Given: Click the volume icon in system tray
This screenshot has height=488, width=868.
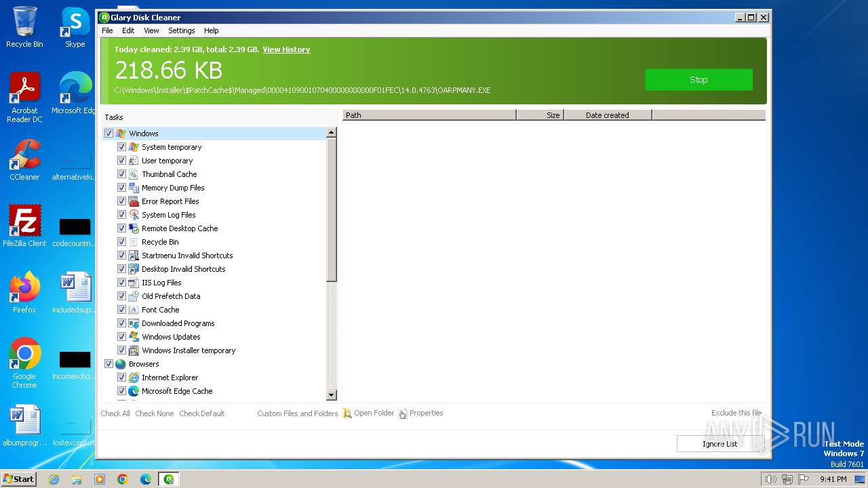Looking at the screenshot, I should pos(770,479).
